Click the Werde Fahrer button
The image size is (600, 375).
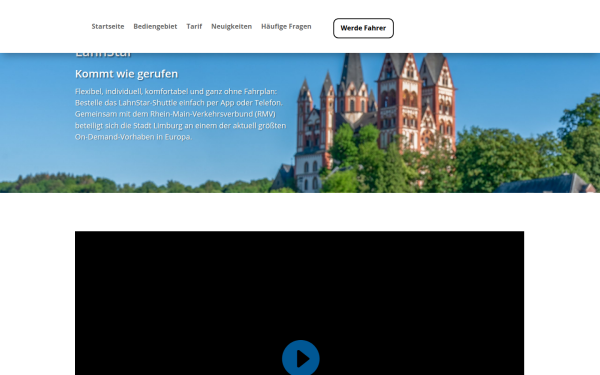[363, 28]
